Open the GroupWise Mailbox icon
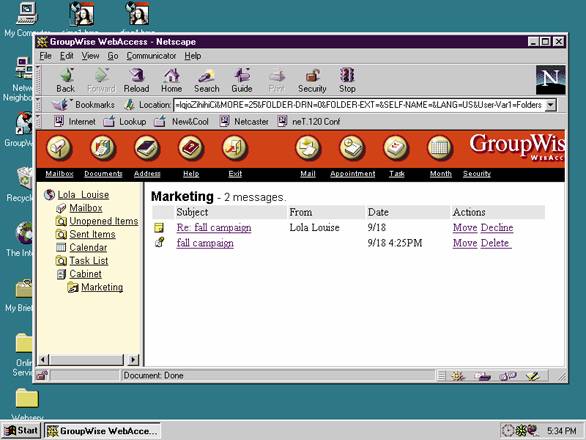 (x=59, y=148)
